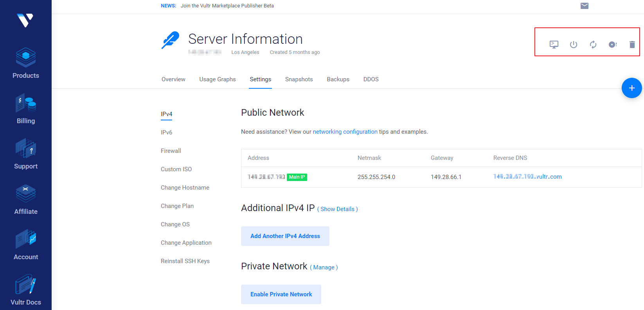Image resolution: width=644 pixels, height=310 pixels.
Task: Restart server using the refresh icon
Action: point(593,45)
